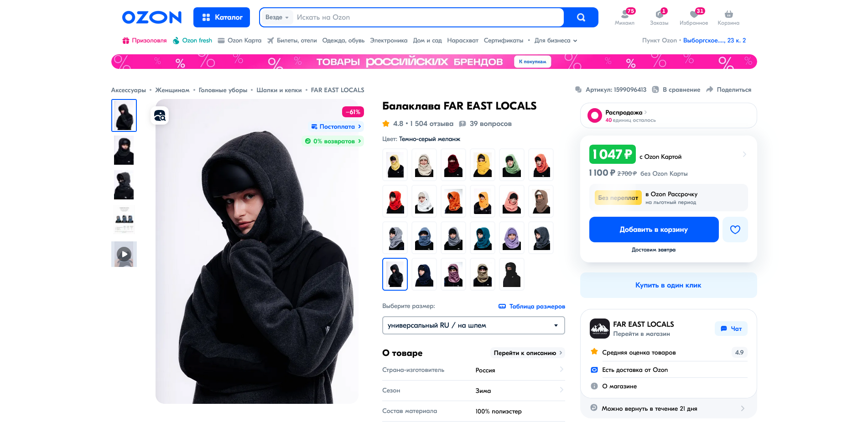This screenshot has width=868, height=423.
Task: Expand the Для бизнеса menu
Action: pos(556,41)
